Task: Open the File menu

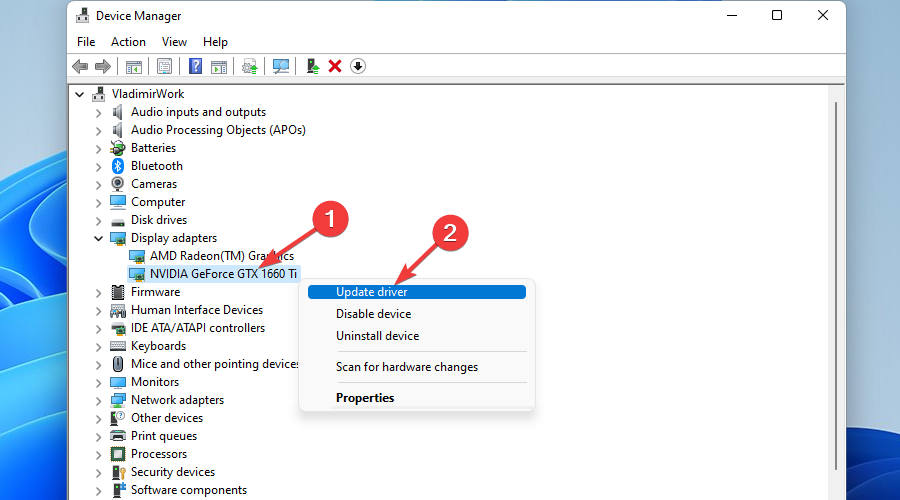Action: 86,42
